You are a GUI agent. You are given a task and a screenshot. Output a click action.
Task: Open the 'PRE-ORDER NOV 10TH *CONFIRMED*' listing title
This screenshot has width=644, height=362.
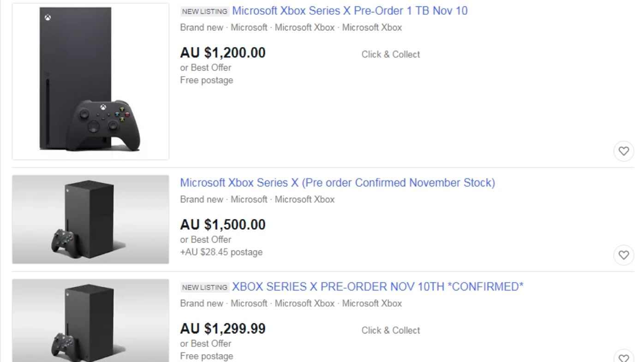click(x=377, y=287)
